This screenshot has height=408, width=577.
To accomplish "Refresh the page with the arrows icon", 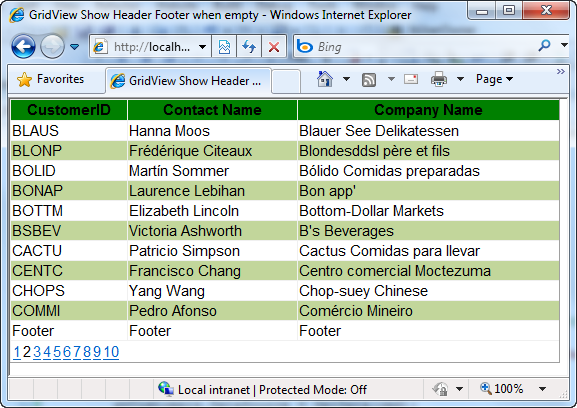I will pos(249,47).
